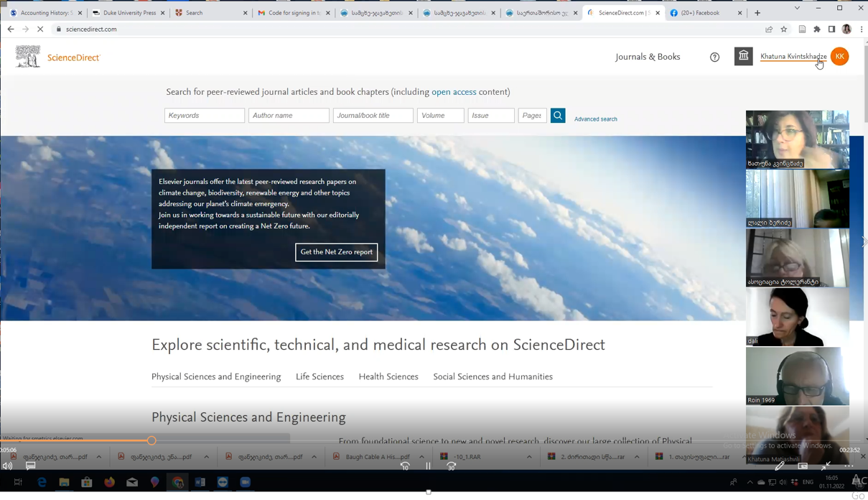Toggle browser side panel icon
This screenshot has height=500, width=868.
coord(831,29)
